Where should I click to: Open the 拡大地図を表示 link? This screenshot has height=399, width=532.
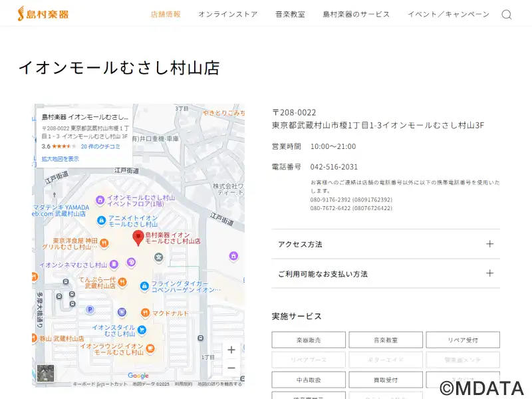coord(60,159)
